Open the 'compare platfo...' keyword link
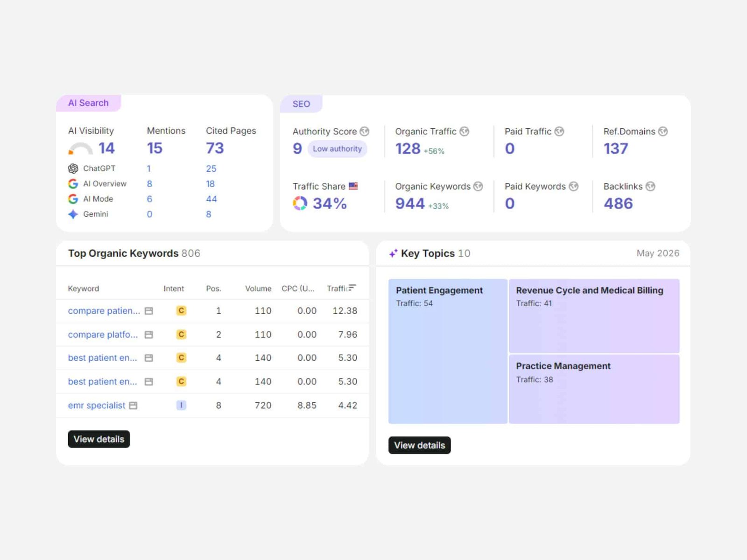 click(103, 335)
